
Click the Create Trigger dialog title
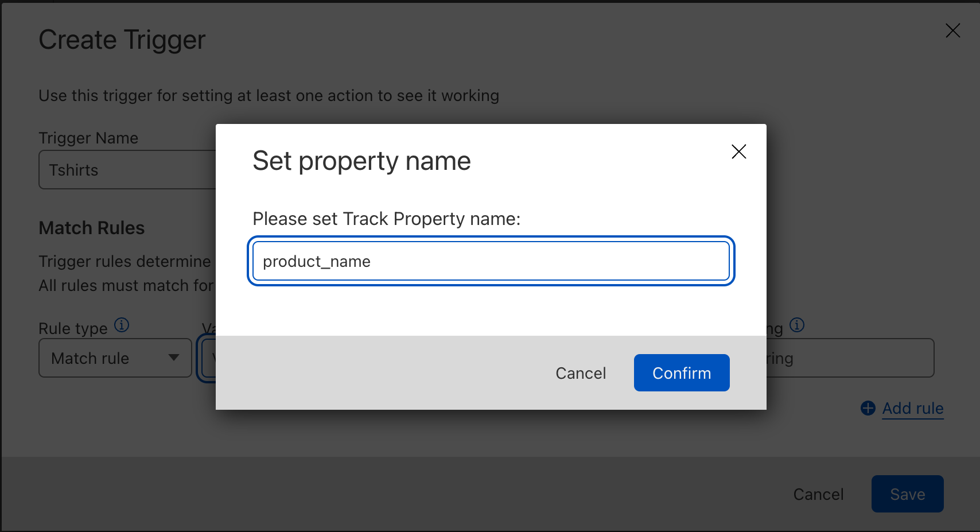coord(122,40)
